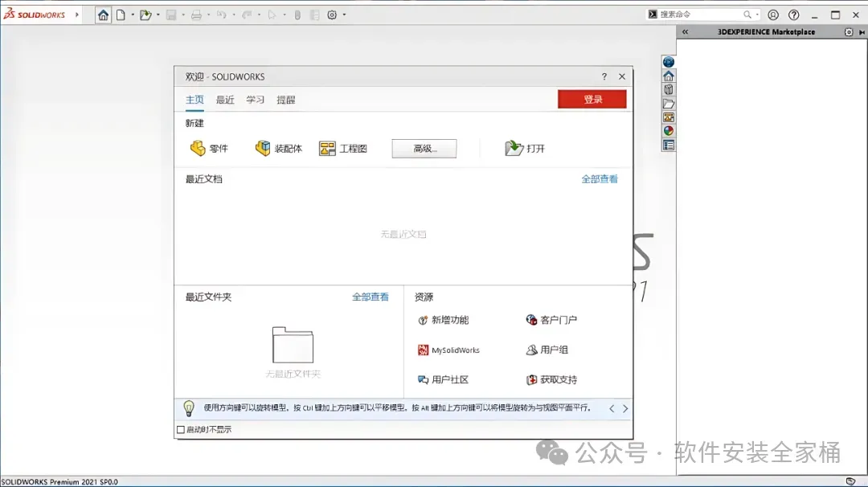Open the search command type dropdown arrow

tap(757, 14)
